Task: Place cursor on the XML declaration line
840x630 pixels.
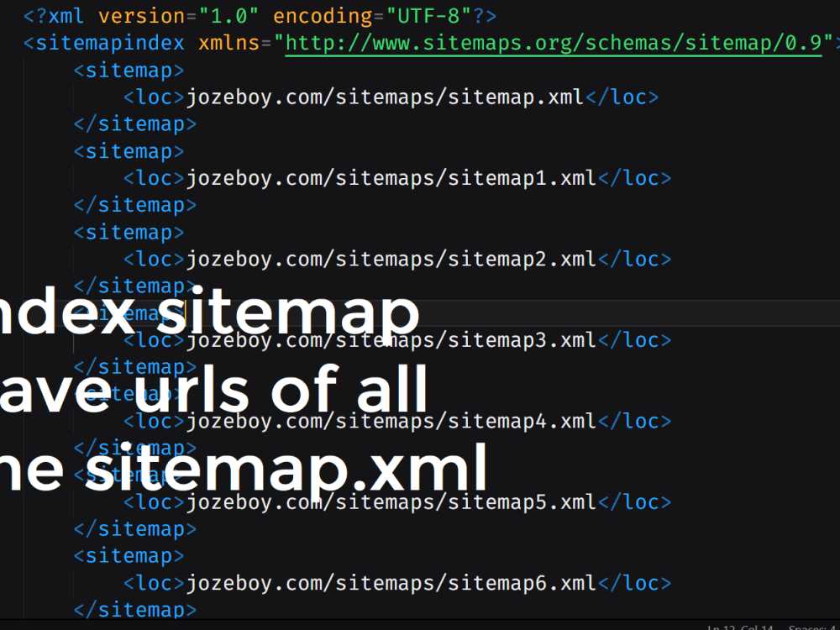Action: pos(252,15)
